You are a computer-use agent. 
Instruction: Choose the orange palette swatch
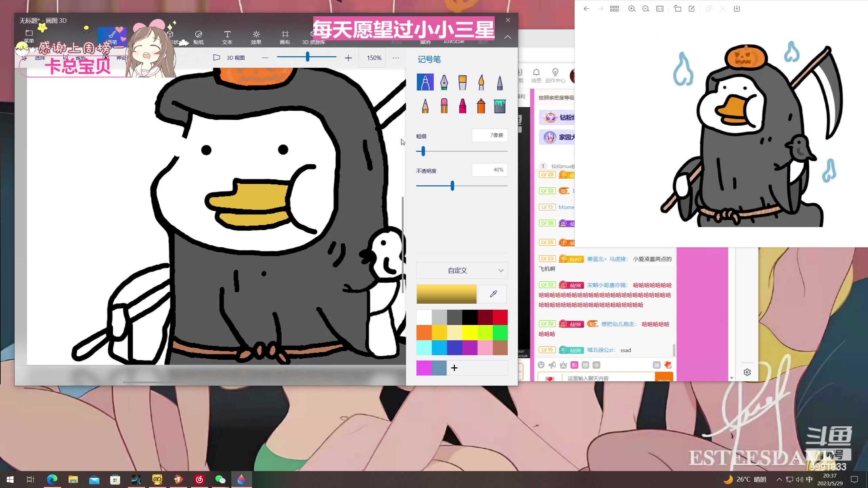424,332
